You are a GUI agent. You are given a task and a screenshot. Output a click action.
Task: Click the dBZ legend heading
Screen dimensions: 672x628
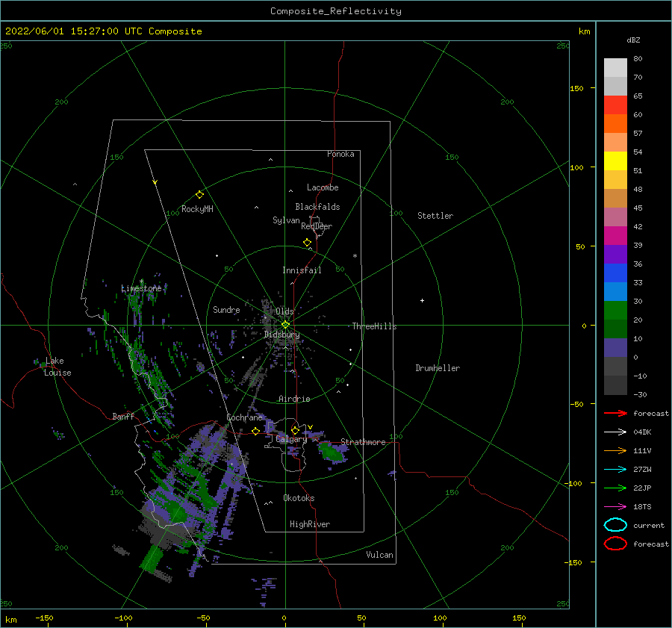click(x=633, y=40)
